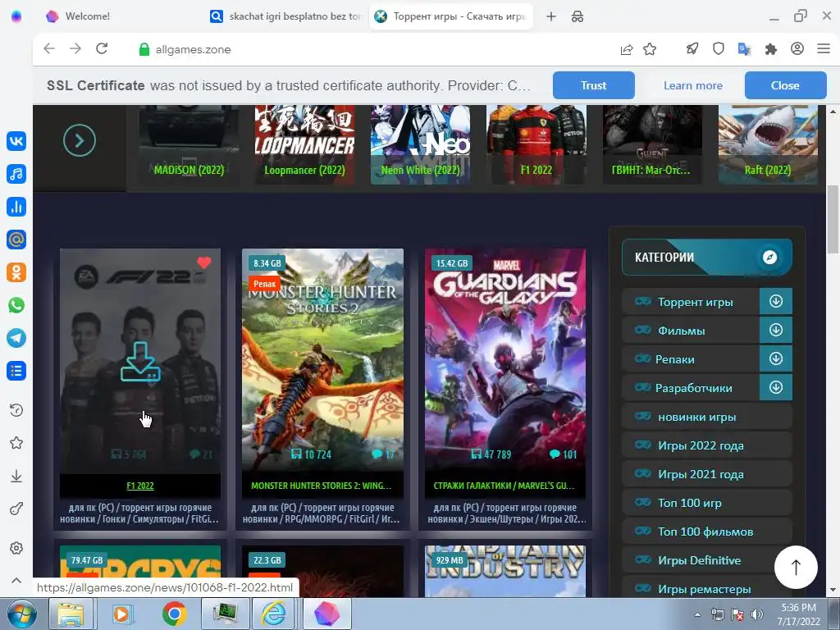840x630 pixels.
Task: Open Игры Definitive category
Action: point(706,560)
